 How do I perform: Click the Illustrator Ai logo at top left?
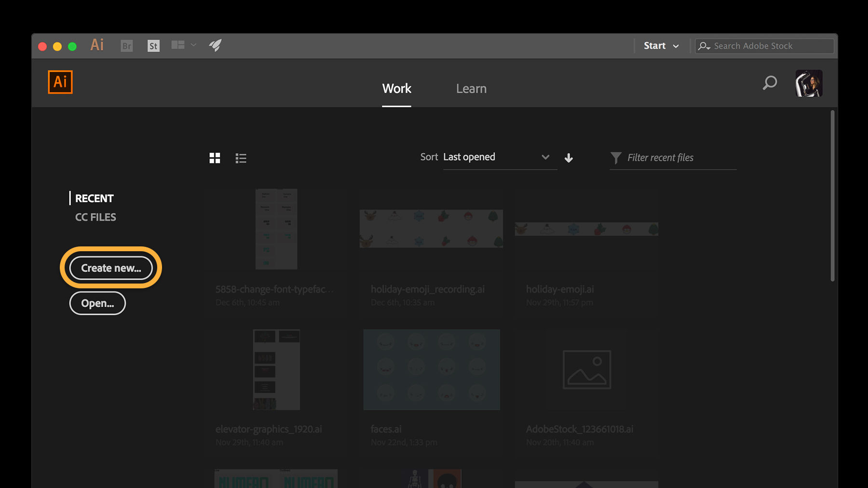click(60, 82)
